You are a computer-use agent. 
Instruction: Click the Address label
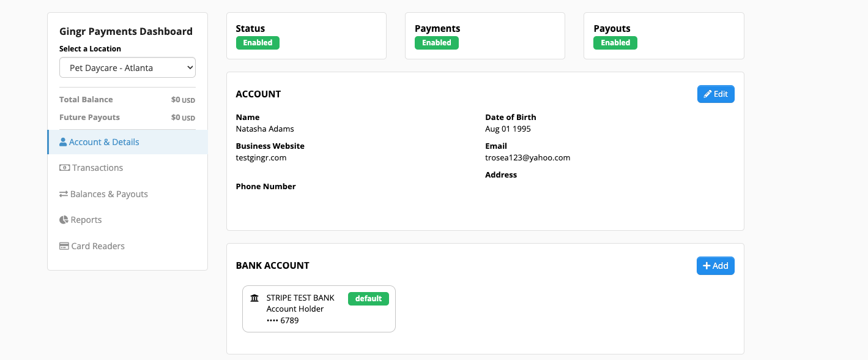501,175
